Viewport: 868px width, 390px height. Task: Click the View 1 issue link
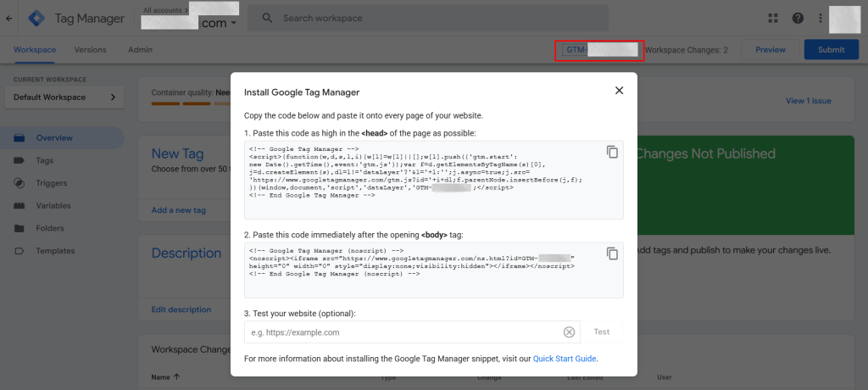point(808,101)
